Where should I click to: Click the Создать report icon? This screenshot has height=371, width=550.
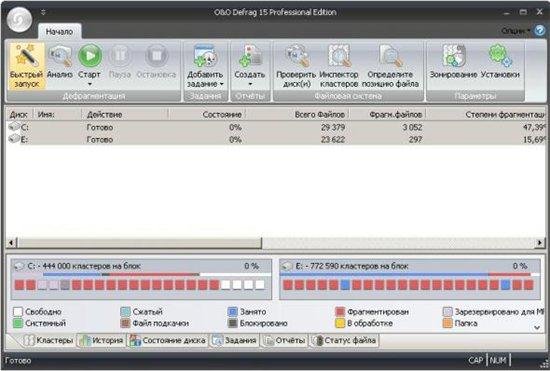(250, 55)
